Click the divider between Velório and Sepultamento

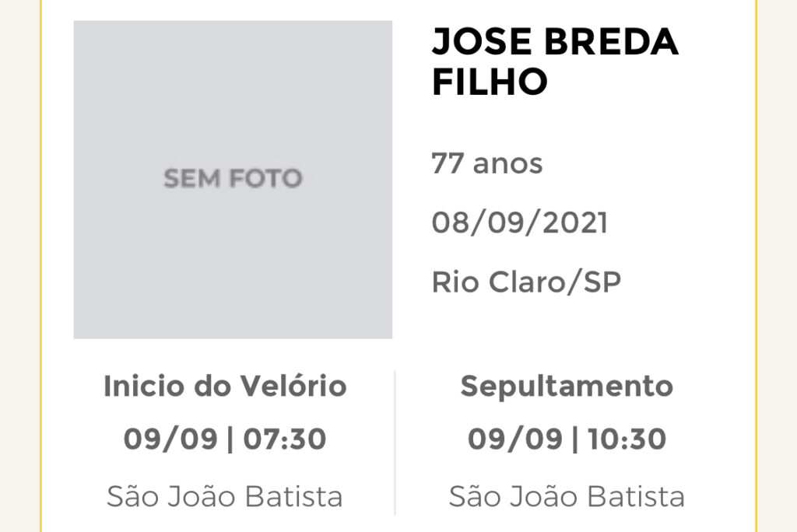(395, 442)
